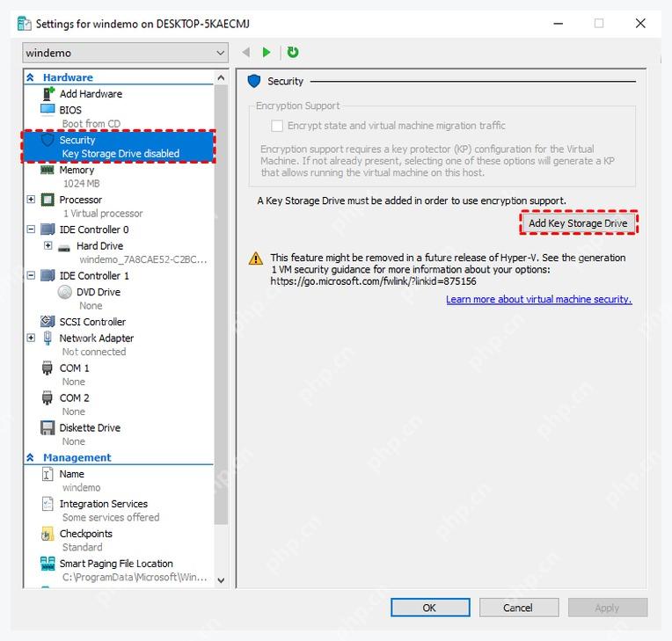Select the Diskette Drive floppy icon
Image resolution: width=672 pixels, height=641 pixels.
(47, 427)
